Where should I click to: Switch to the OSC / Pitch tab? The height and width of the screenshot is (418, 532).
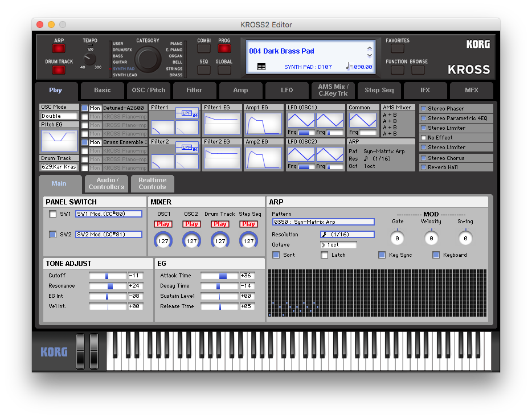148,90
